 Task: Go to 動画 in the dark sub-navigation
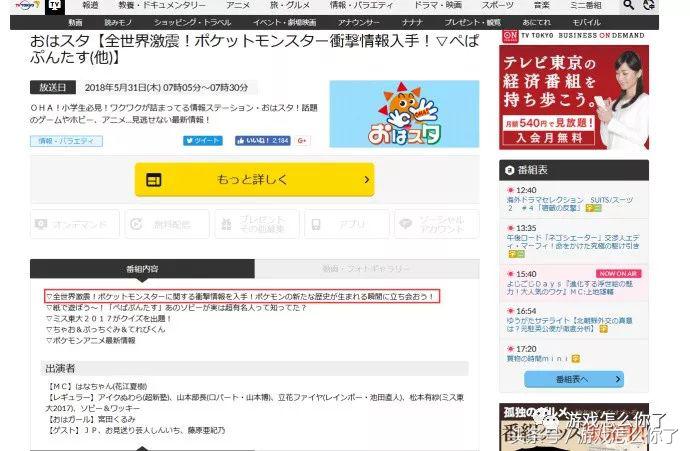point(75,22)
